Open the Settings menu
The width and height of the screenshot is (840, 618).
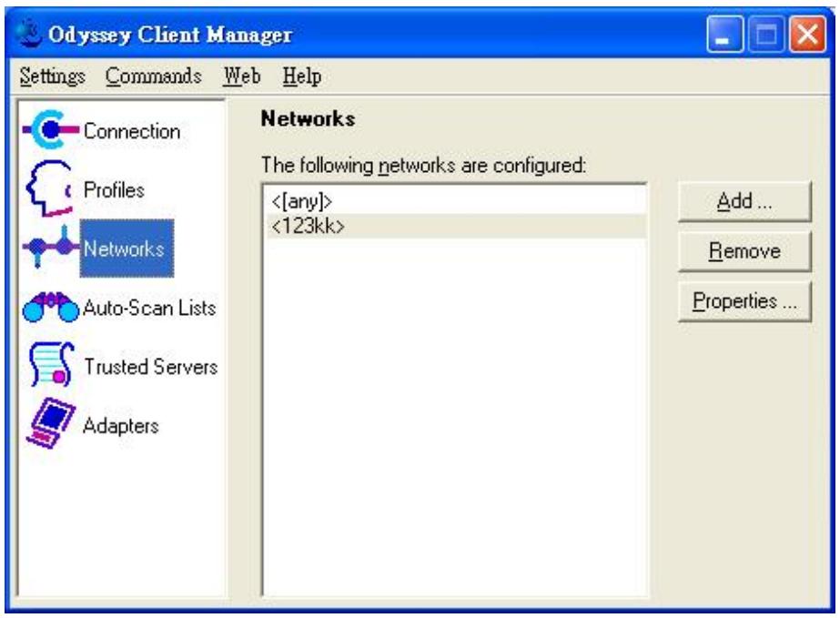[53, 76]
